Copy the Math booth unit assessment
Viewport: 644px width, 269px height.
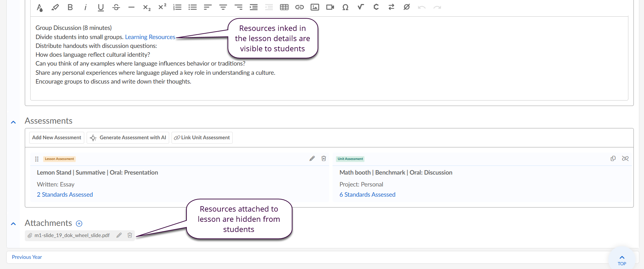click(613, 159)
